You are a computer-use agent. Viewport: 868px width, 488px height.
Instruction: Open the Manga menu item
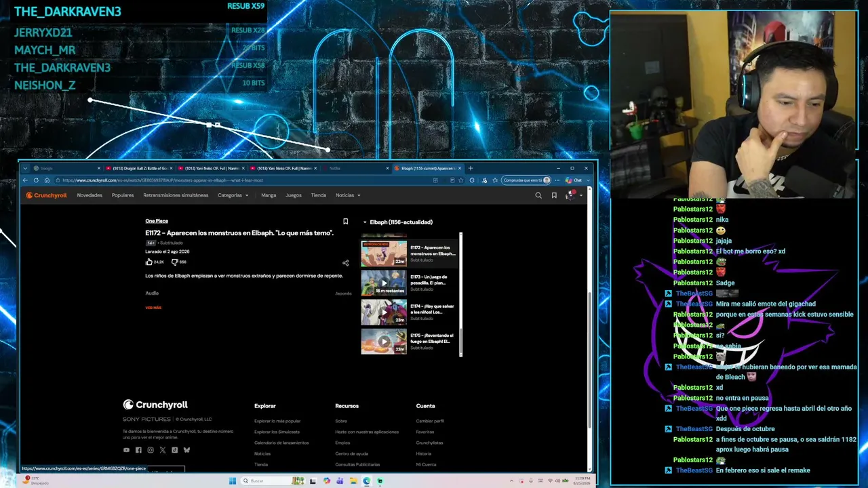[x=269, y=195]
